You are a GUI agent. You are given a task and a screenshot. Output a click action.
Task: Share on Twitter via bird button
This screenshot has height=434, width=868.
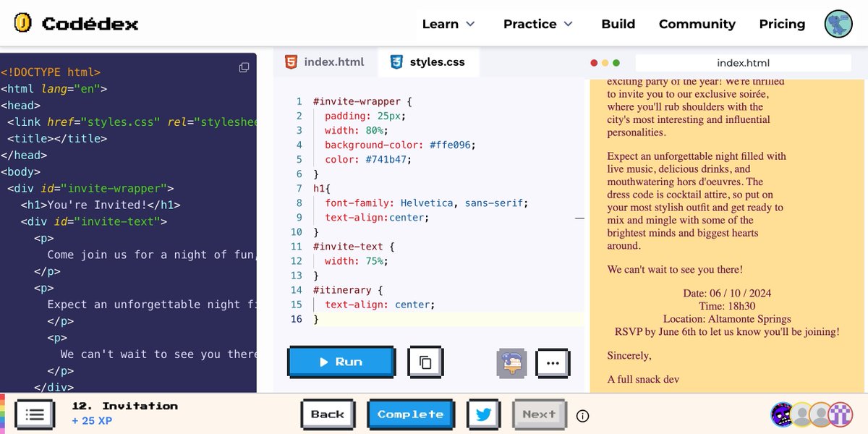coord(483,414)
